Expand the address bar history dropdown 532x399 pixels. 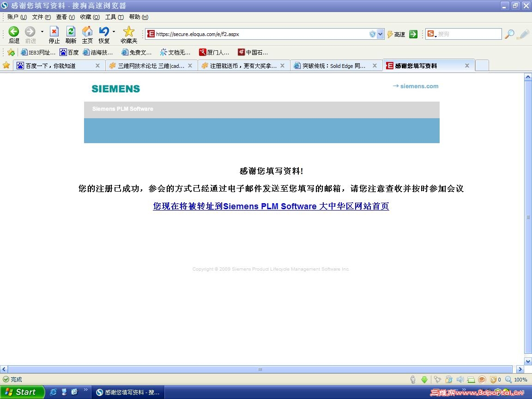tap(381, 34)
